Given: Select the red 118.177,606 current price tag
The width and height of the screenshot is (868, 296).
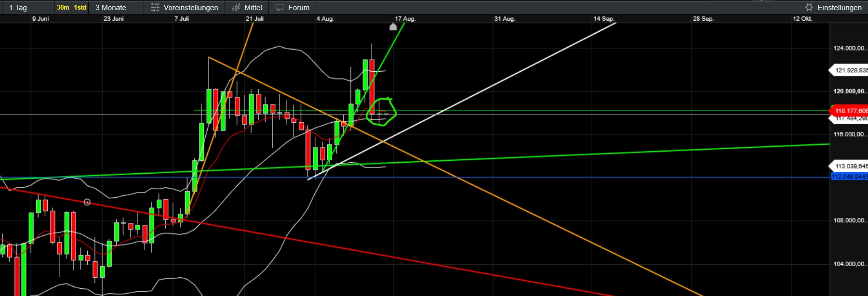Looking at the screenshot, I should tap(849, 111).
